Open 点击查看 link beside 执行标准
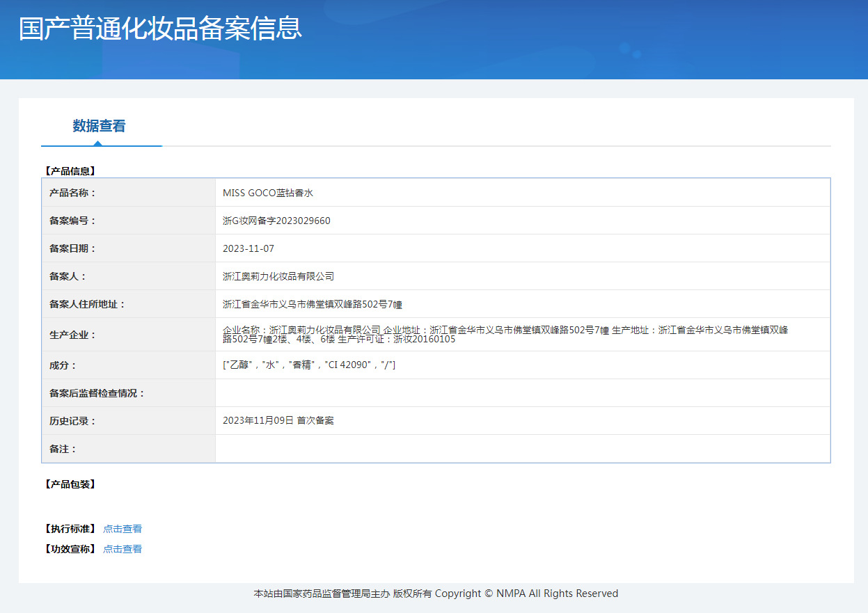 tap(123, 529)
